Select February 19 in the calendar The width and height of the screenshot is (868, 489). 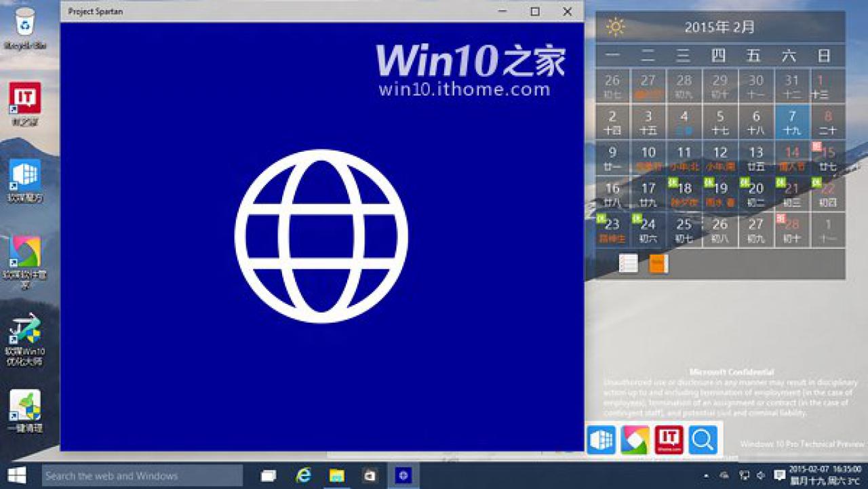click(x=720, y=194)
